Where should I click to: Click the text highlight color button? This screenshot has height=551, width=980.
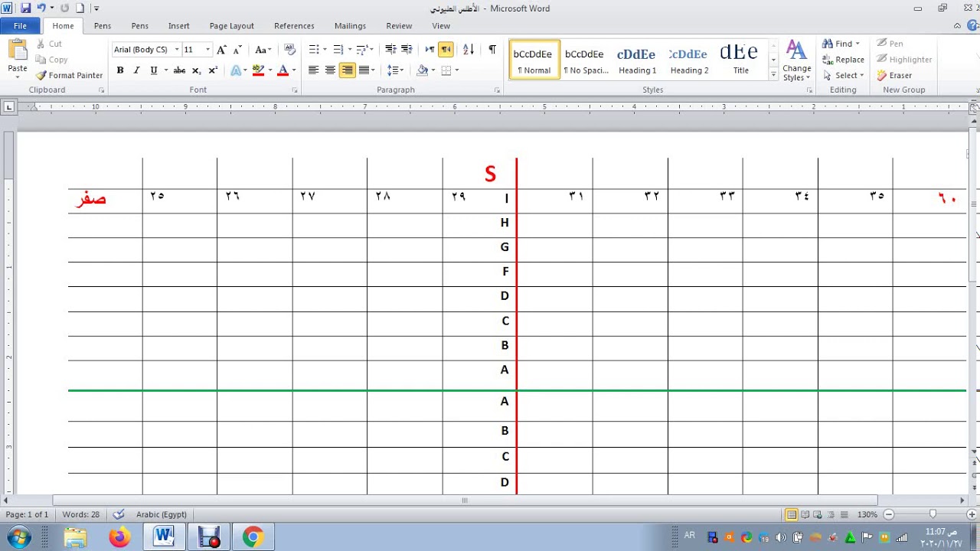258,70
